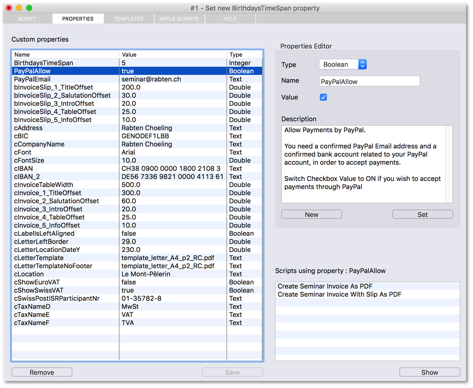
Task: Select the cLetterTemplate row
Action: tap(137, 258)
